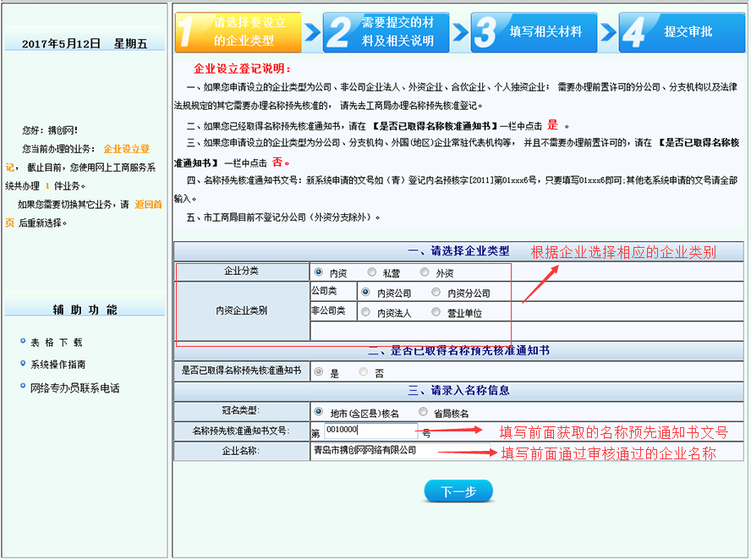Click the blue arrow between steps 3 and 4
This screenshot has width=751, height=560.
[608, 31]
